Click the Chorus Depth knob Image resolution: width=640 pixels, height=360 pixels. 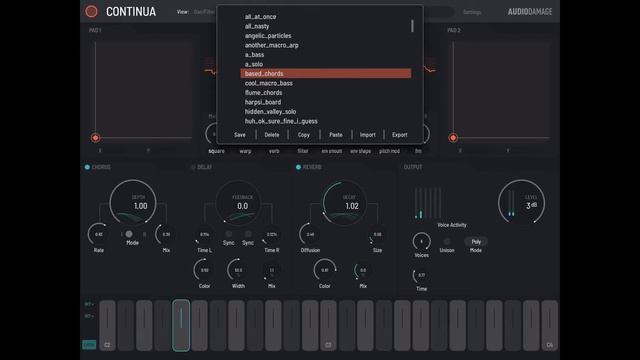click(x=133, y=202)
